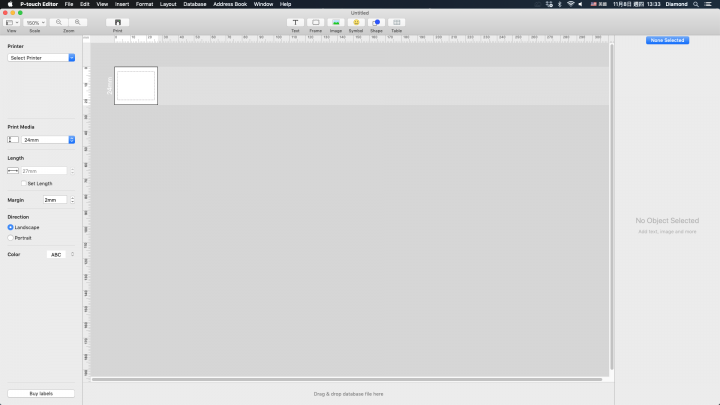This screenshot has width=720, height=405.
Task: Open the Format menu
Action: click(144, 4)
